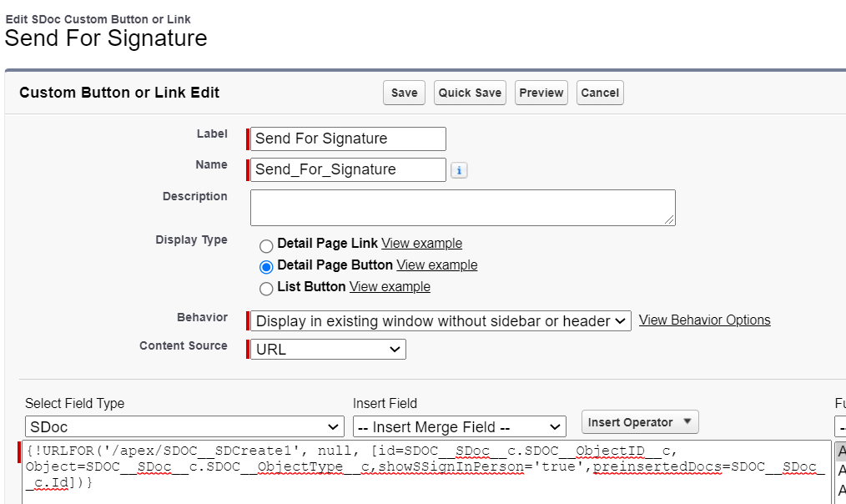Select the Detail Page Button radio option
846x504 pixels.
tap(266, 267)
